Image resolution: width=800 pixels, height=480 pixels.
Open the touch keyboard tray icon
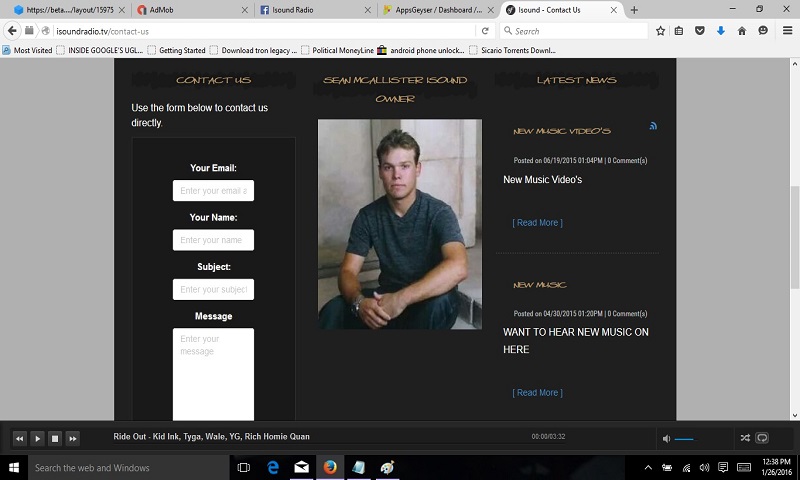(x=744, y=468)
